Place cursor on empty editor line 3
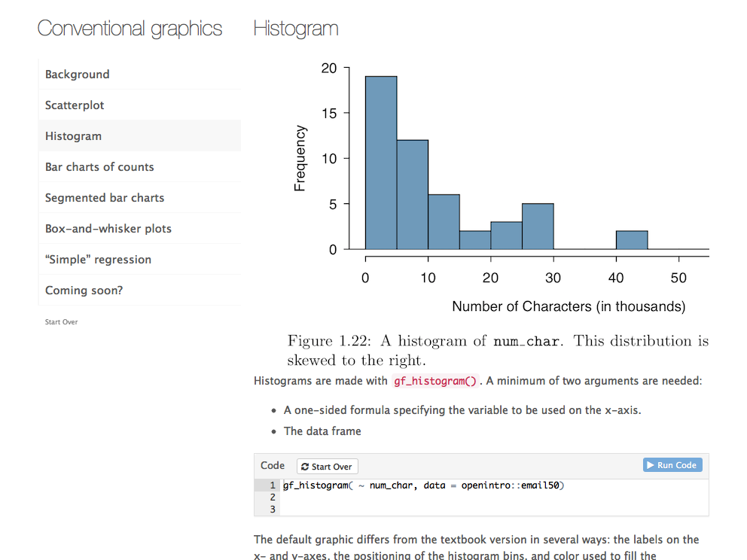 click(x=452, y=510)
